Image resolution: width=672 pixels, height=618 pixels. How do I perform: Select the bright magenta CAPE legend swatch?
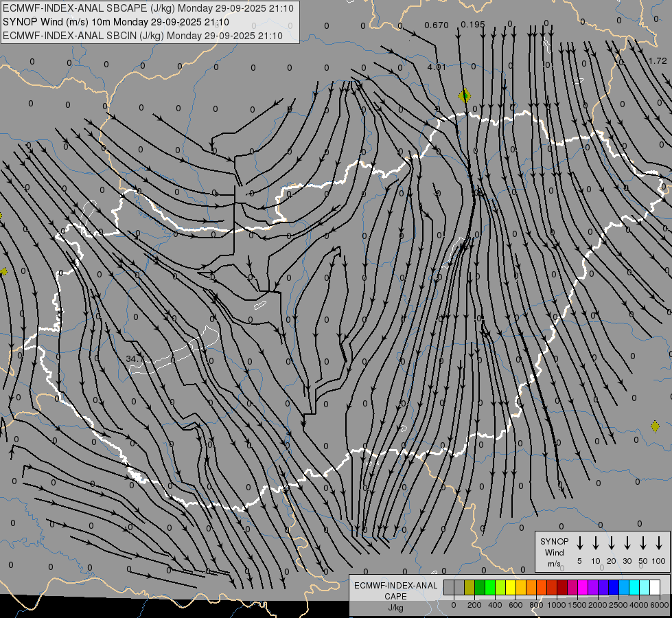tap(583, 587)
